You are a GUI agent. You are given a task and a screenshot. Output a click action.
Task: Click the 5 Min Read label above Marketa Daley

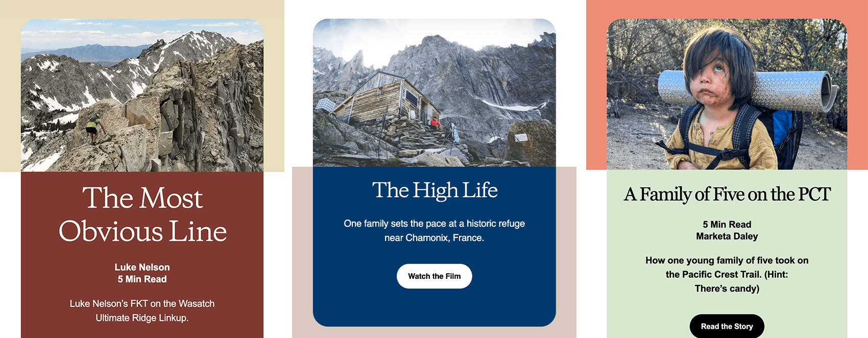pos(727,225)
